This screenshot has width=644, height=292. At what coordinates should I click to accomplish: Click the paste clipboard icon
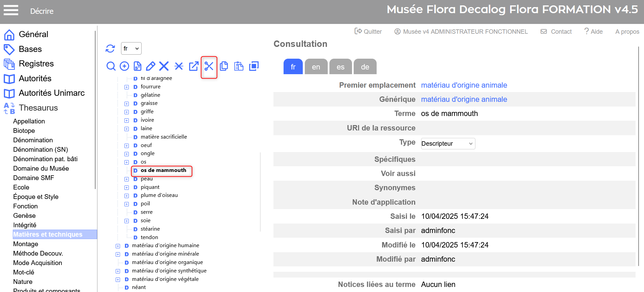(x=239, y=66)
